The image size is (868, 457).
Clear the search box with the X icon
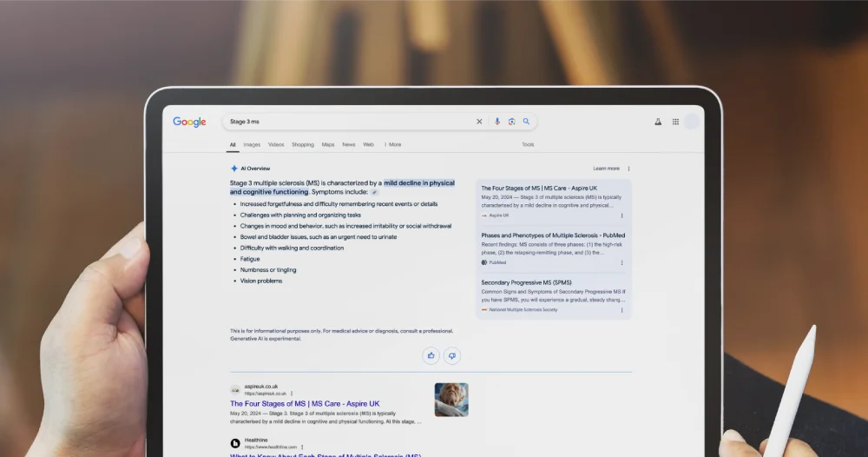click(x=479, y=122)
